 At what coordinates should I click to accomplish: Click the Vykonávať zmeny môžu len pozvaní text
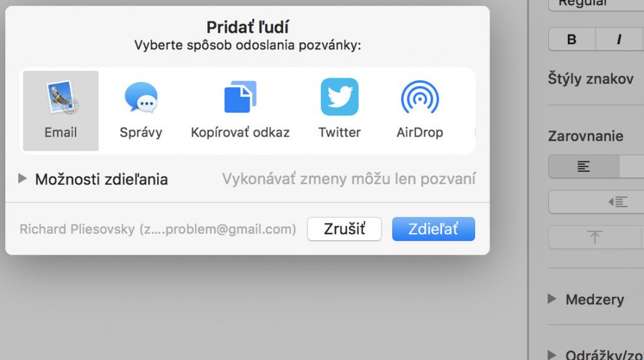349,179
